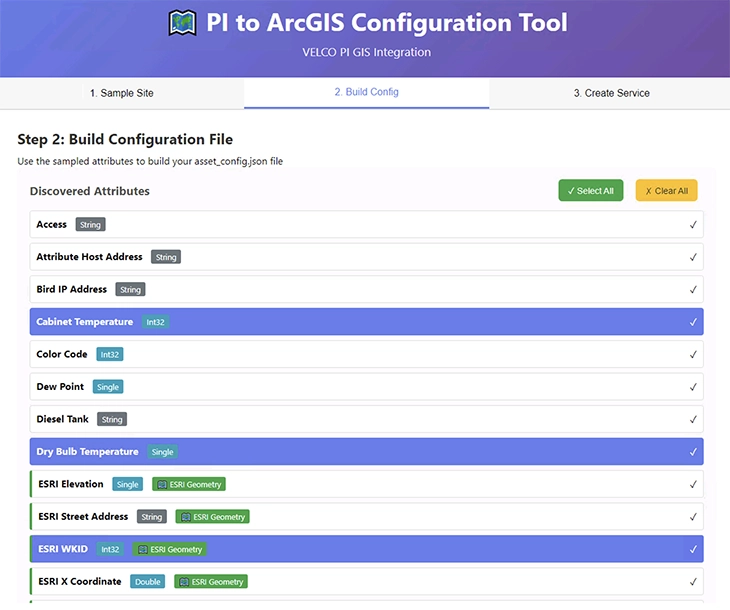Select the Access attribute name
The width and height of the screenshot is (730, 610).
[52, 224]
